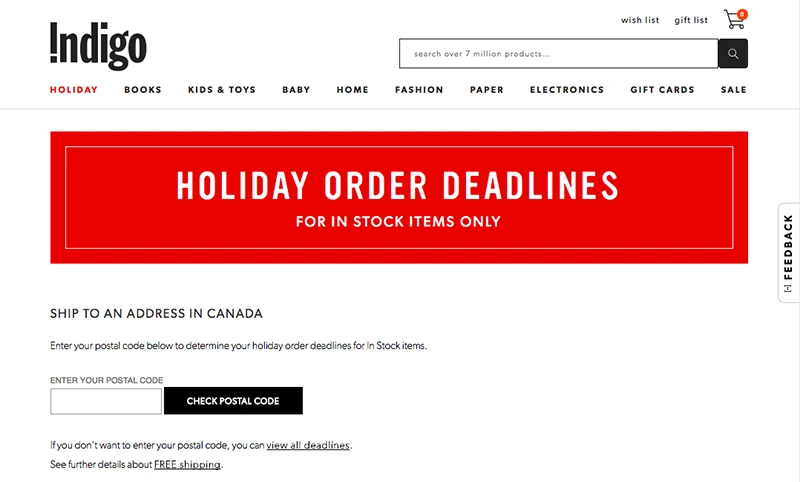The image size is (800, 482).
Task: Open the shopping cart icon
Action: tap(735, 19)
